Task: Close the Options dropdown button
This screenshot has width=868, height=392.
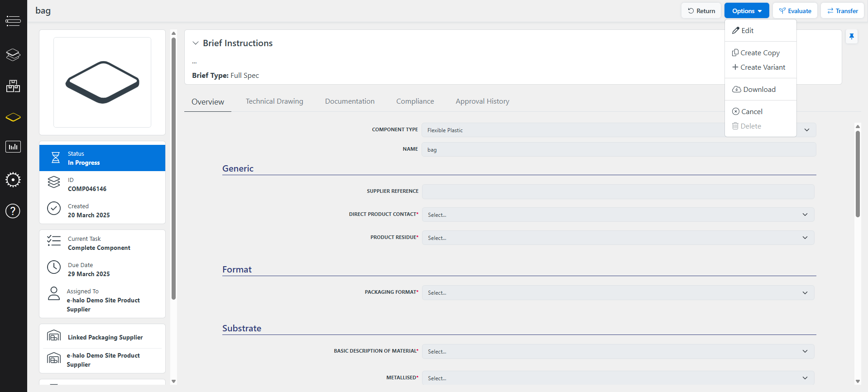Action: pyautogui.click(x=747, y=11)
